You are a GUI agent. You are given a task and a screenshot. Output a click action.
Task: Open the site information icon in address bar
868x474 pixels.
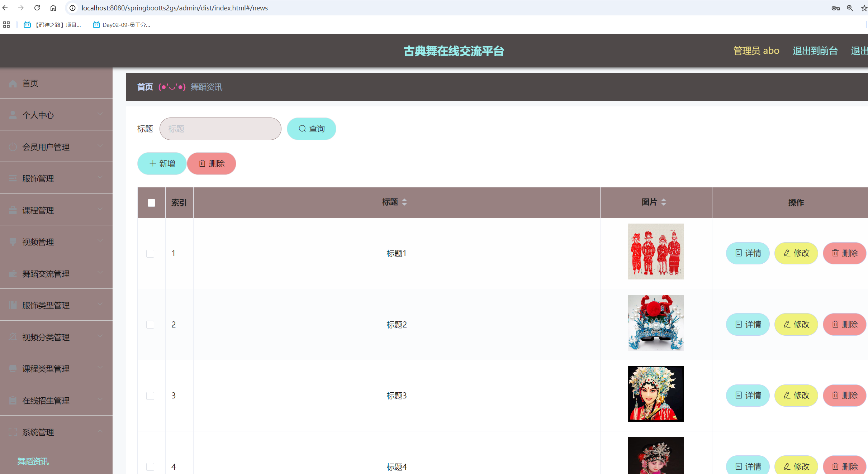point(72,8)
